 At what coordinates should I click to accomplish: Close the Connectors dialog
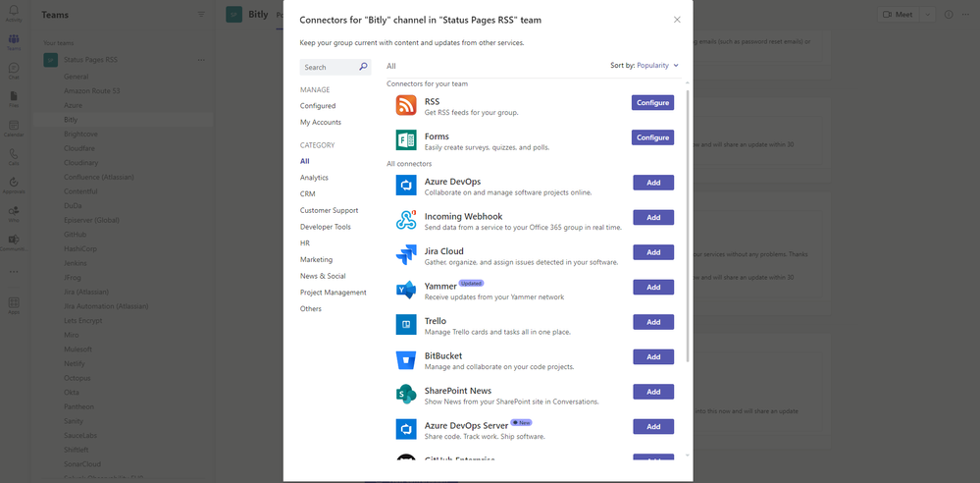677,20
